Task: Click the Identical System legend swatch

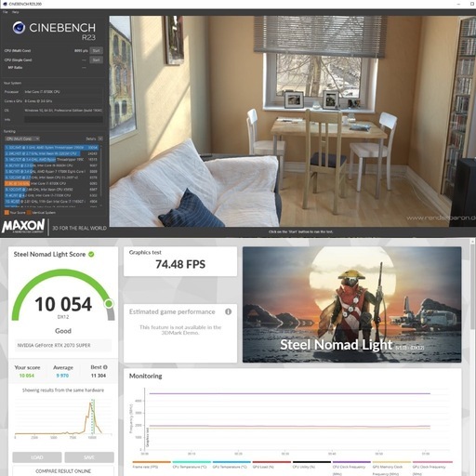Action: (x=29, y=213)
